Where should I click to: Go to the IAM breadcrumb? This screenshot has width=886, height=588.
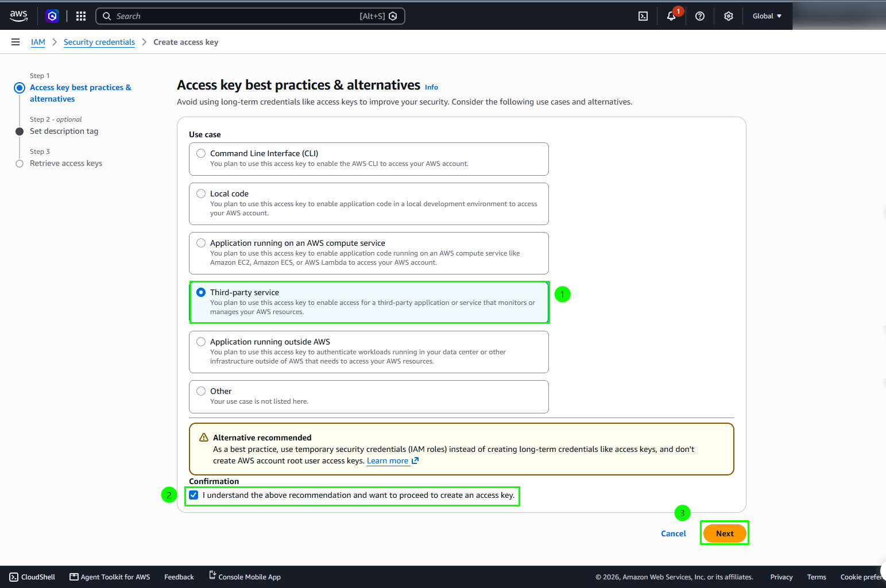click(38, 42)
